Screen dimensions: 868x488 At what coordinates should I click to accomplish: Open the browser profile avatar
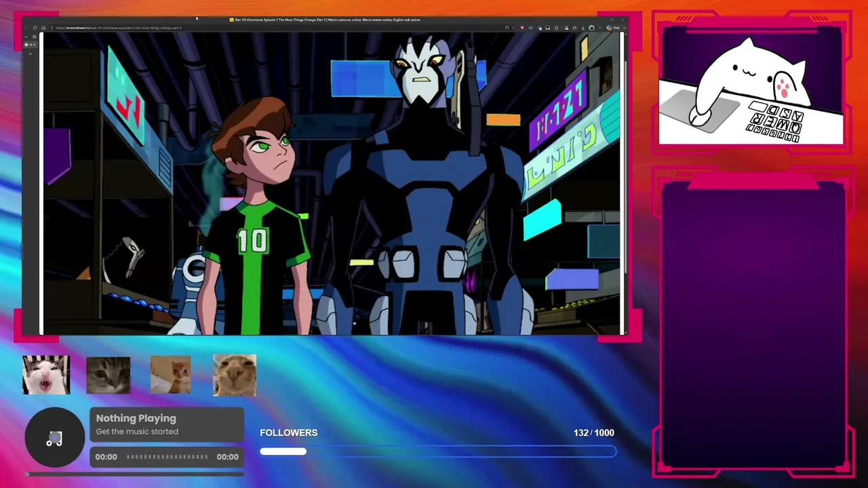pos(591,28)
